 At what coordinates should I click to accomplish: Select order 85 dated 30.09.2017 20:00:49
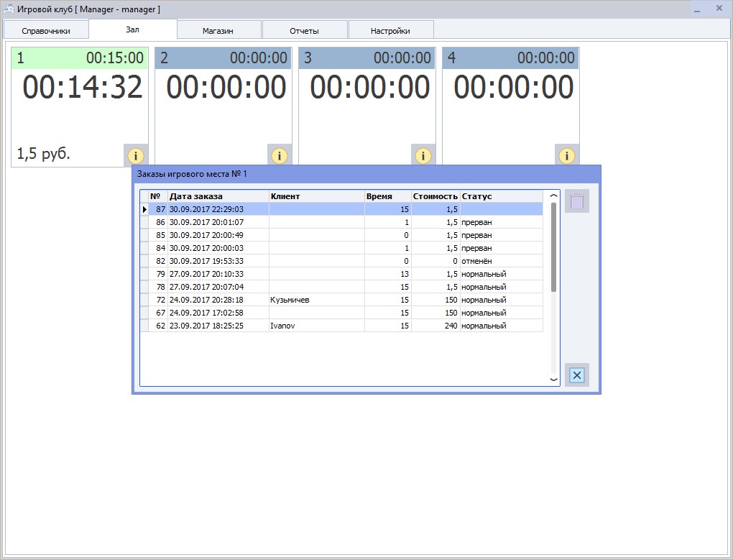click(x=342, y=235)
